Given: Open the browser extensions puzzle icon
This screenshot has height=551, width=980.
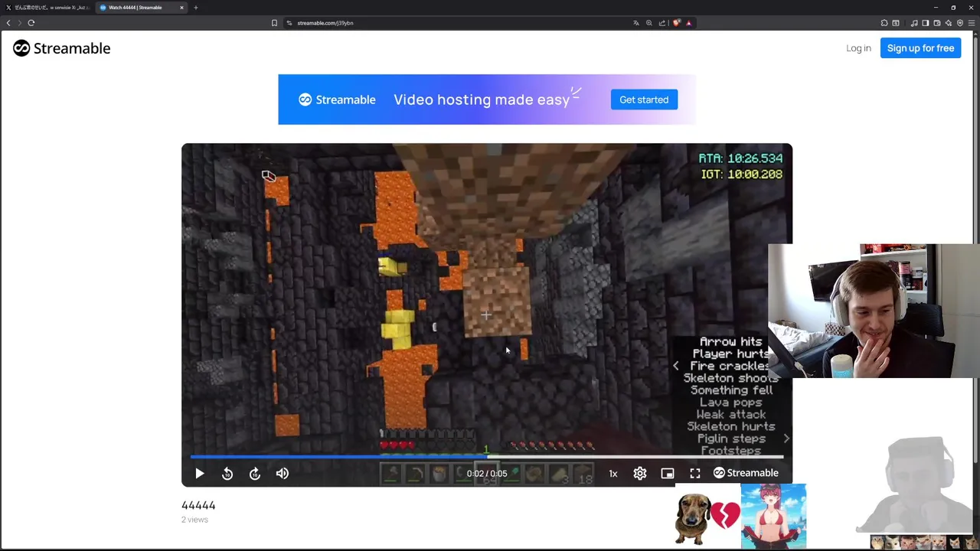Looking at the screenshot, I should pyautogui.click(x=884, y=23).
